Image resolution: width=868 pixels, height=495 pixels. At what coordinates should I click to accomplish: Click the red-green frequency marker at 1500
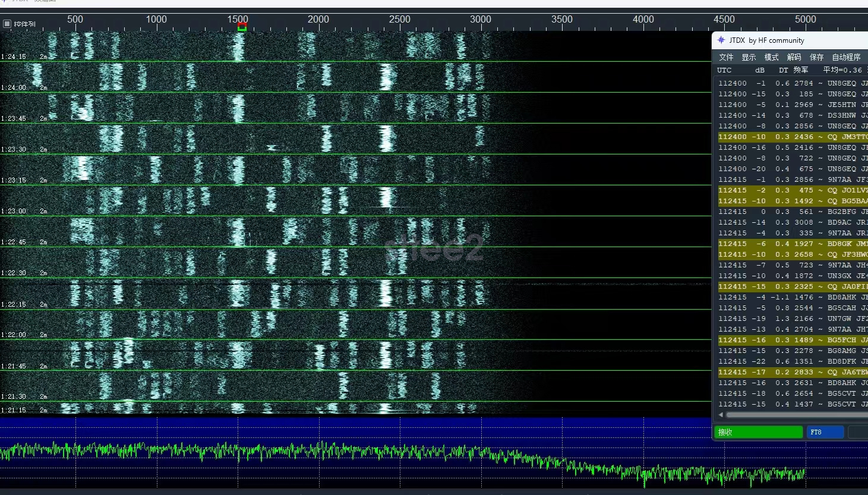pos(242,27)
